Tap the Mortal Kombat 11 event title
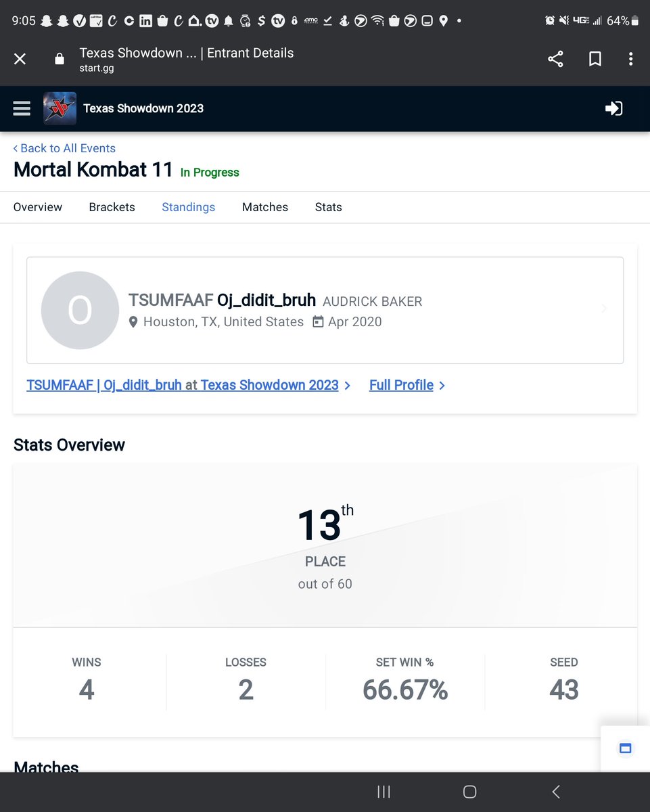This screenshot has width=650, height=812. tap(93, 169)
